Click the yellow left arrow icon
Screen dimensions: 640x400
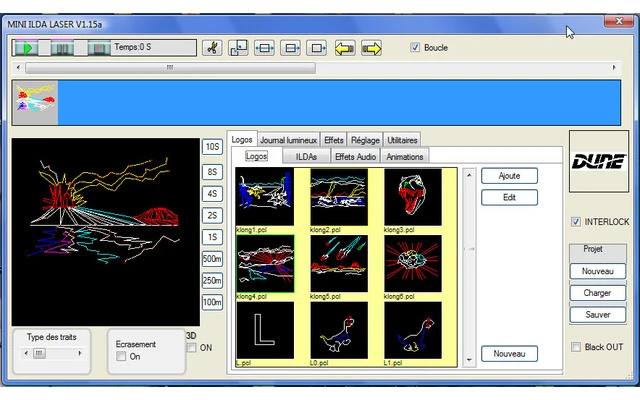coord(345,48)
